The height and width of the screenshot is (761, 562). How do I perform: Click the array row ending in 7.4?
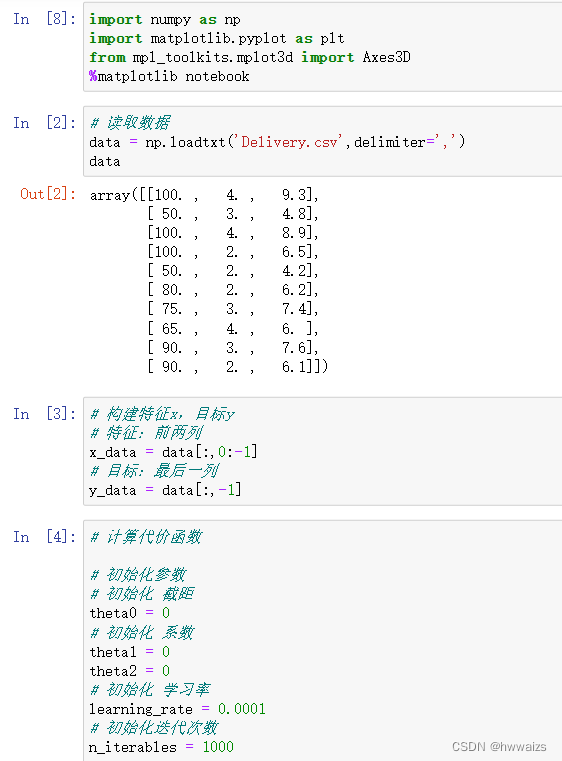(233, 309)
